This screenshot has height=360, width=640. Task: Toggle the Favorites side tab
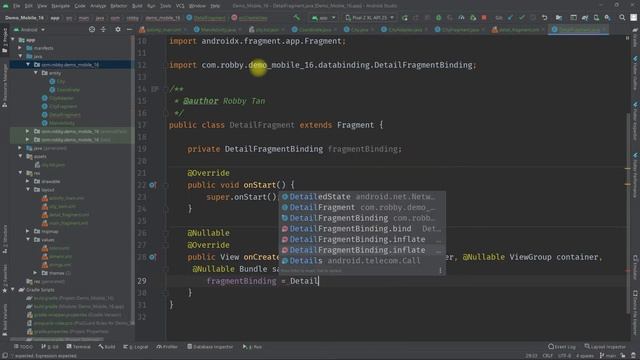pyautogui.click(x=4, y=278)
